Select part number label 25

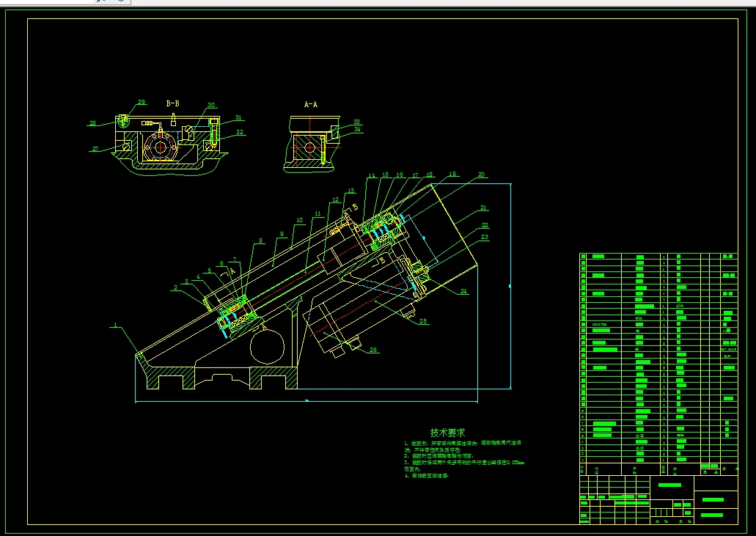coord(423,321)
